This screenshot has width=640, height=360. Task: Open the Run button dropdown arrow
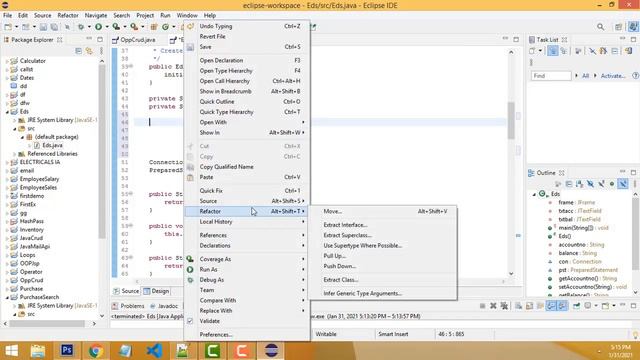(x=107, y=27)
